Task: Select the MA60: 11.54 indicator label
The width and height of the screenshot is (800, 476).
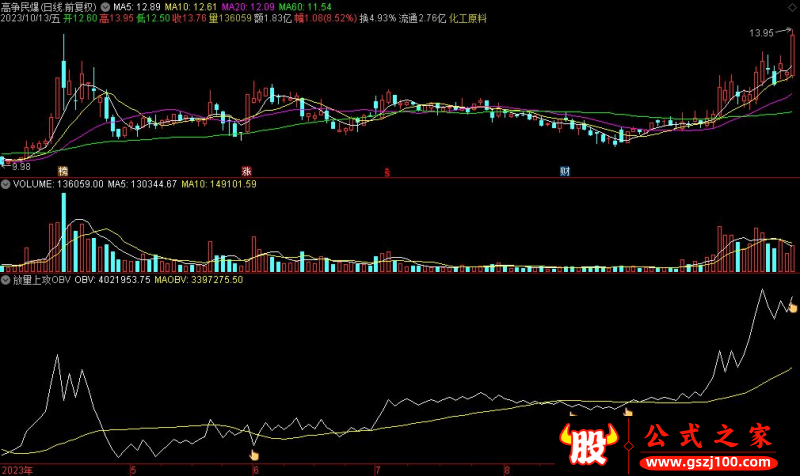Action: [305, 7]
